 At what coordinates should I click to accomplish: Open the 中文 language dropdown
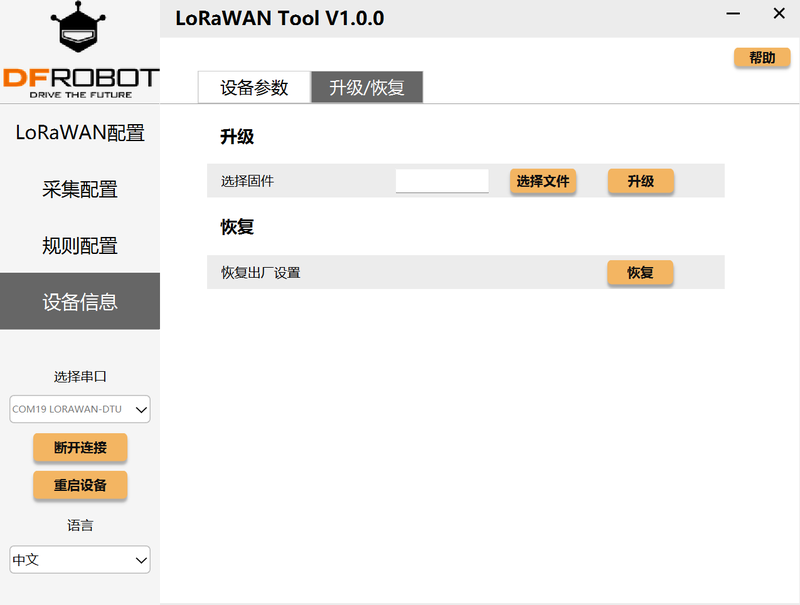coord(80,560)
